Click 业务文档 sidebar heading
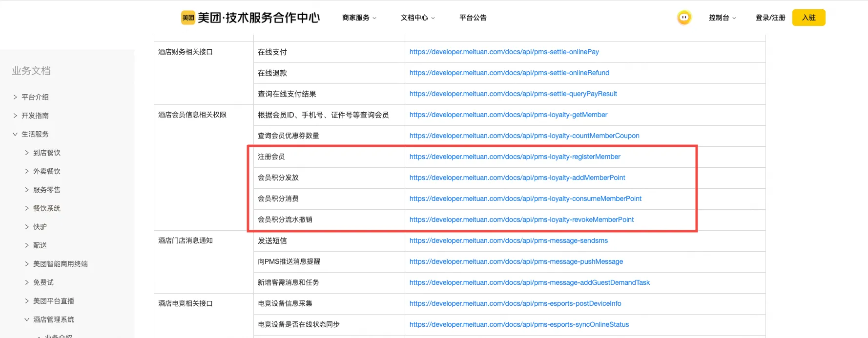 (x=31, y=71)
